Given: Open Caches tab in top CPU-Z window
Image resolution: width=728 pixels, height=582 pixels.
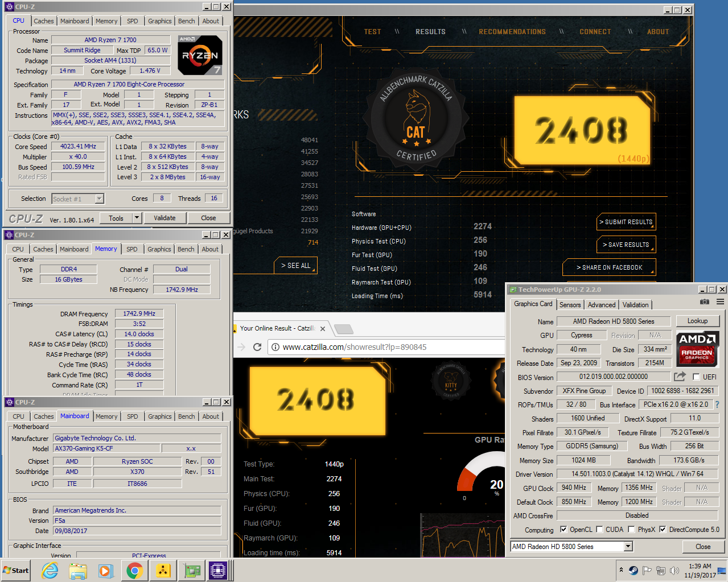Looking at the screenshot, I should (44, 21).
